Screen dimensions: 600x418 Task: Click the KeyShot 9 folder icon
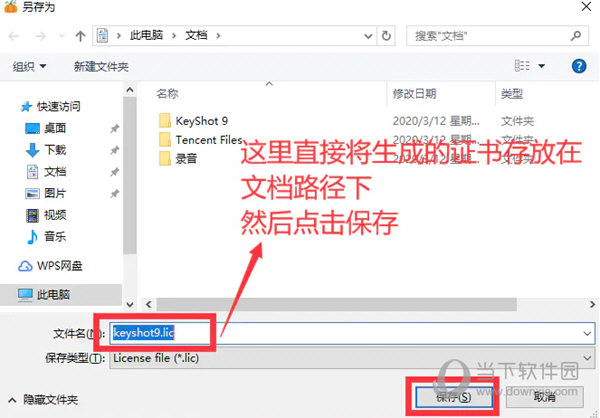pos(165,121)
